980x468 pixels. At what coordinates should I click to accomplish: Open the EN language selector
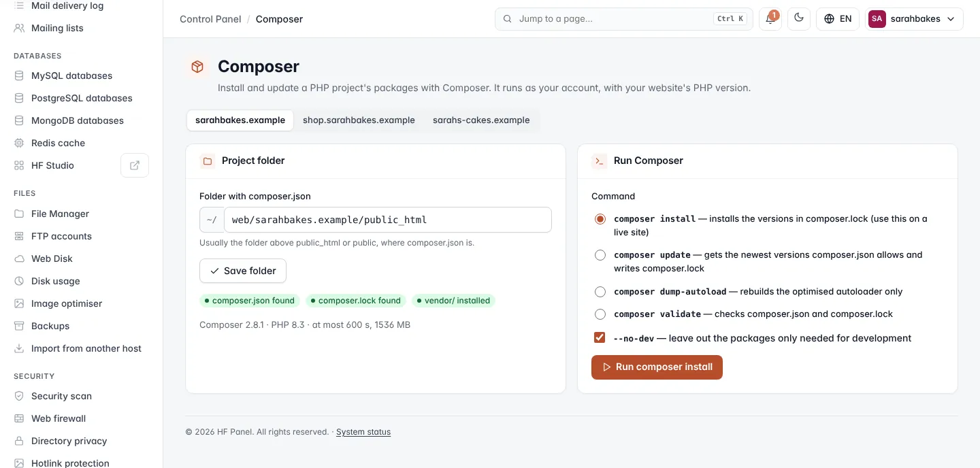point(838,19)
